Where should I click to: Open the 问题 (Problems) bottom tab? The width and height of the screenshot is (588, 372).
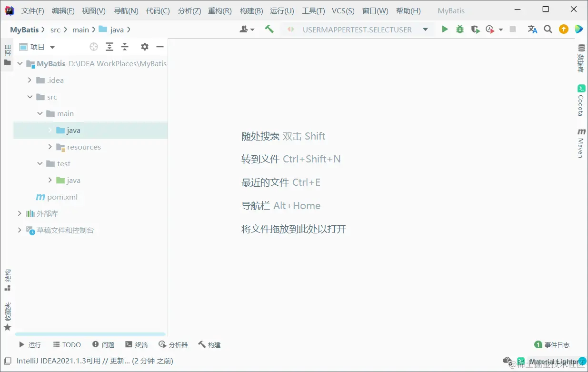(103, 344)
